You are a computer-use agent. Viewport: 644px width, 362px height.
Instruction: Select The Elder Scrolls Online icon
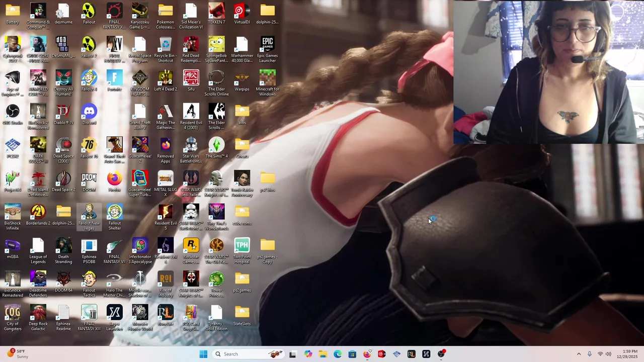point(216,83)
